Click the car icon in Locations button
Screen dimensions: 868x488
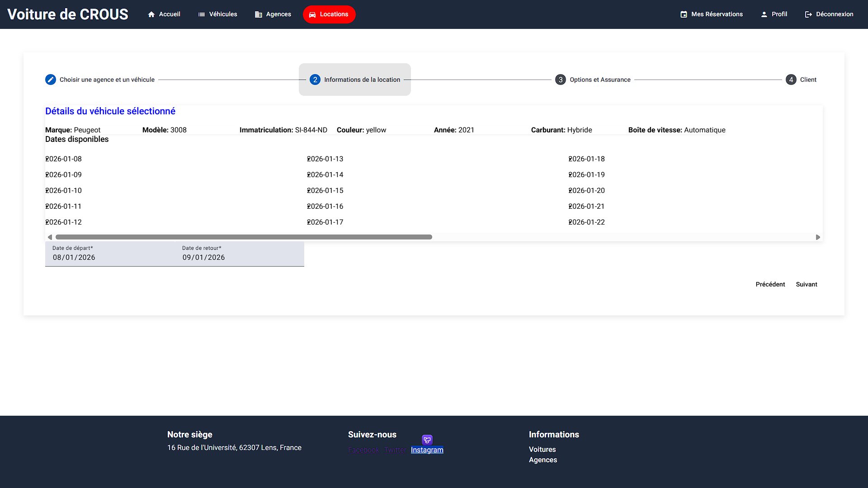pyautogui.click(x=312, y=14)
